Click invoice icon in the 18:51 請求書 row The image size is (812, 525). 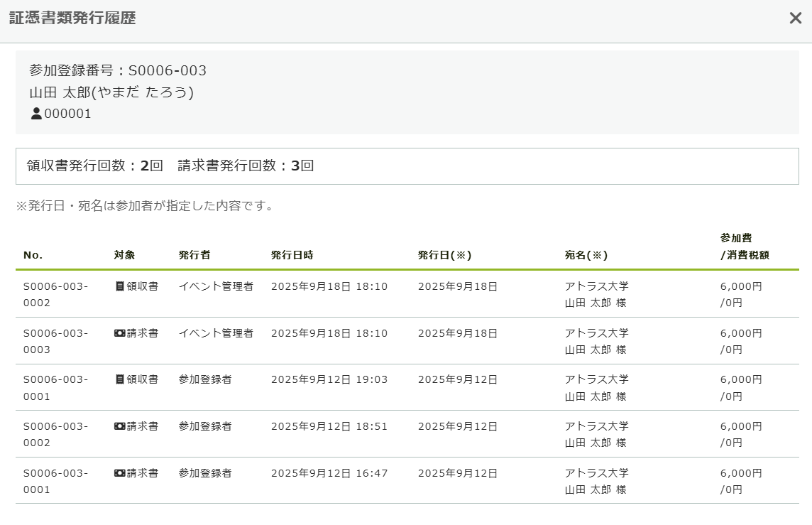(119, 426)
